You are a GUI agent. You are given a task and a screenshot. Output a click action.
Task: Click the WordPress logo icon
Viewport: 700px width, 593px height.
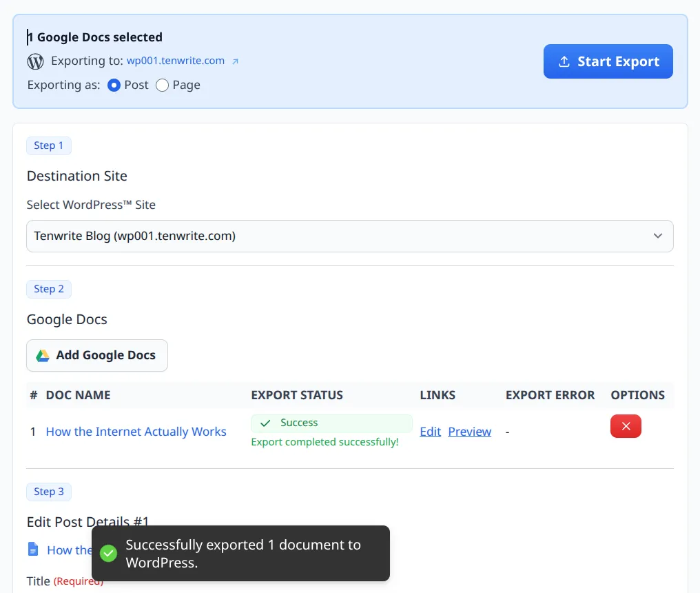(x=35, y=61)
